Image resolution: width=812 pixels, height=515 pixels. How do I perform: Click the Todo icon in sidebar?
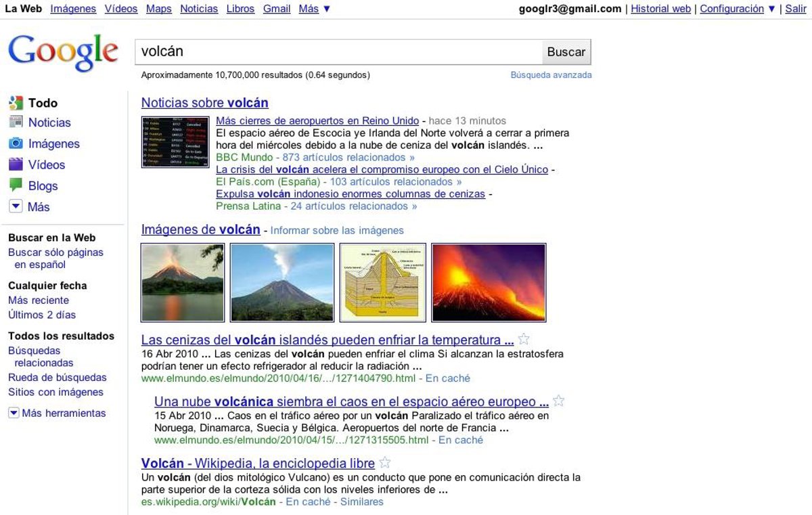point(16,103)
